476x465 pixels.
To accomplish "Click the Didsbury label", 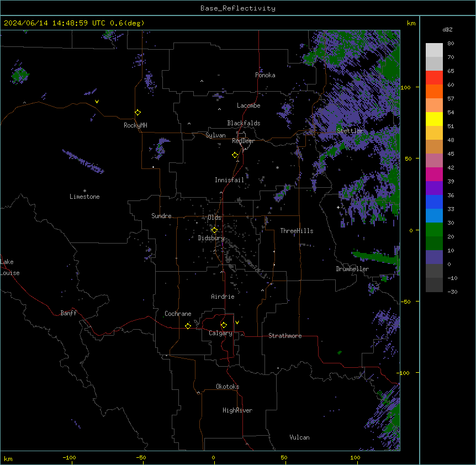I will pos(211,238).
